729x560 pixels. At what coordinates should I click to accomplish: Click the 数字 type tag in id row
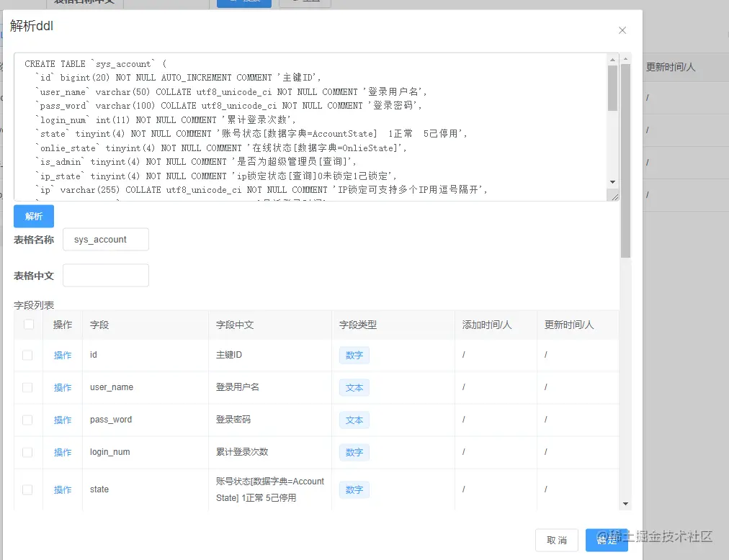(x=354, y=355)
